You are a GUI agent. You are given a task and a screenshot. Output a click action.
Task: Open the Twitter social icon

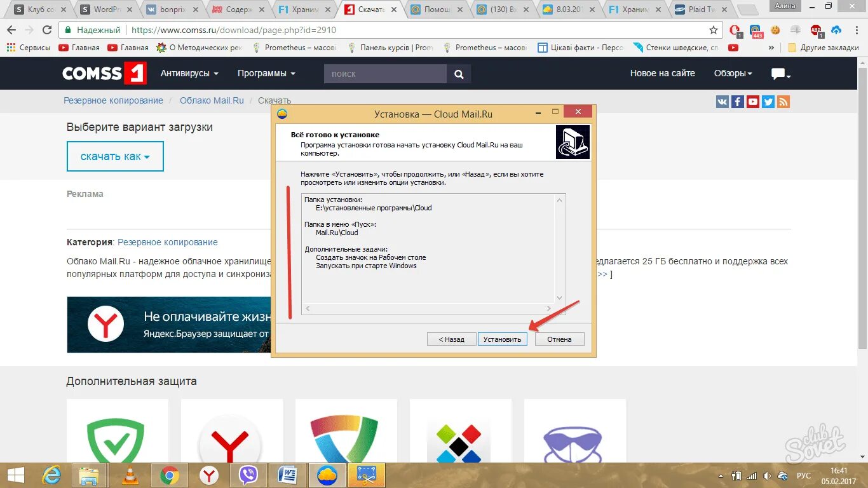[768, 102]
